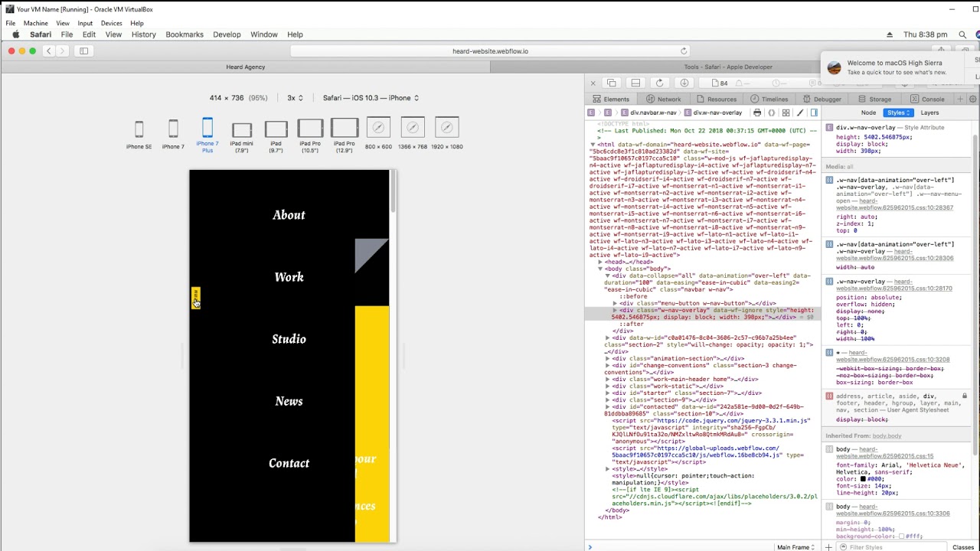Image resolution: width=980 pixels, height=551 pixels.
Task: Toggle paint flashing brush icon
Action: (x=800, y=112)
